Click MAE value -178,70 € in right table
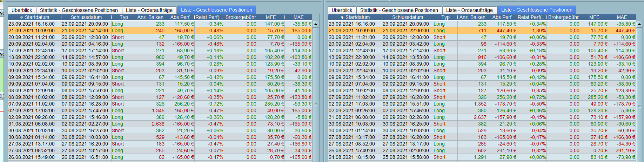 tap(624, 104)
